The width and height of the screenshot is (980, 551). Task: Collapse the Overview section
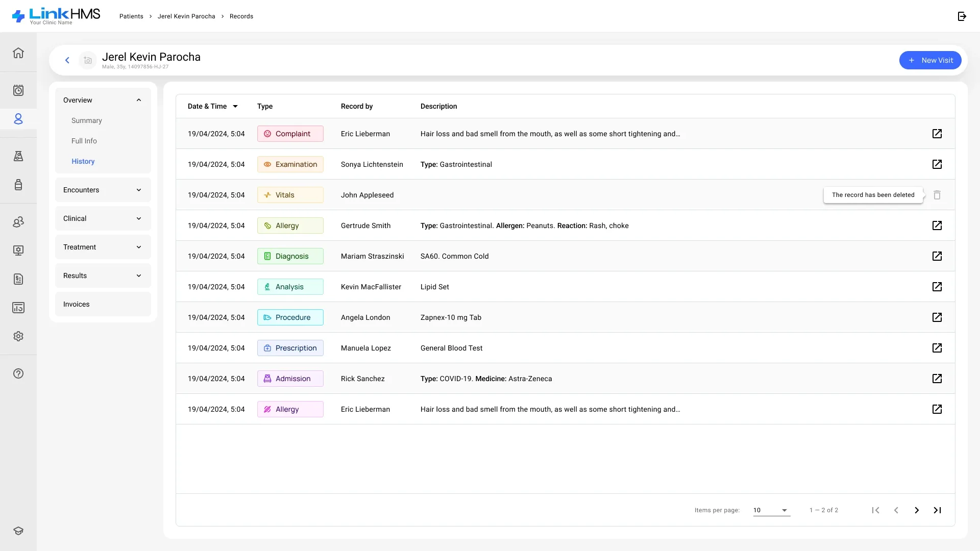point(103,100)
